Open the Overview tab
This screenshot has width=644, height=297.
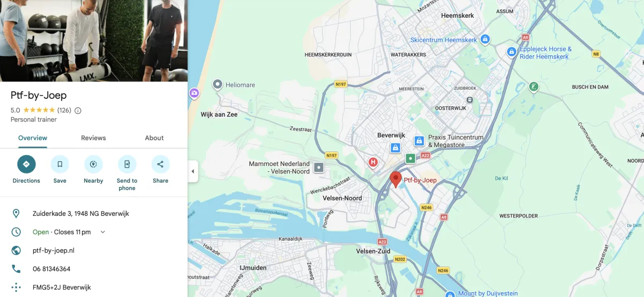[x=33, y=138]
